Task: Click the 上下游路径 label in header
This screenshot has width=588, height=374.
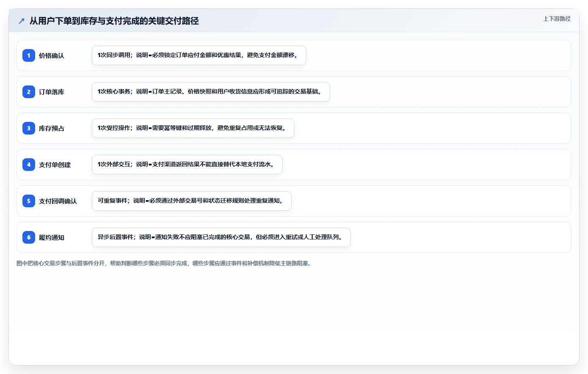Action: point(557,19)
